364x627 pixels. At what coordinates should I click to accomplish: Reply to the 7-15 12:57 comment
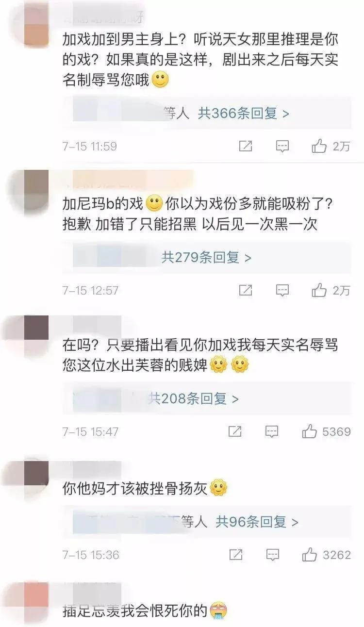tap(282, 290)
